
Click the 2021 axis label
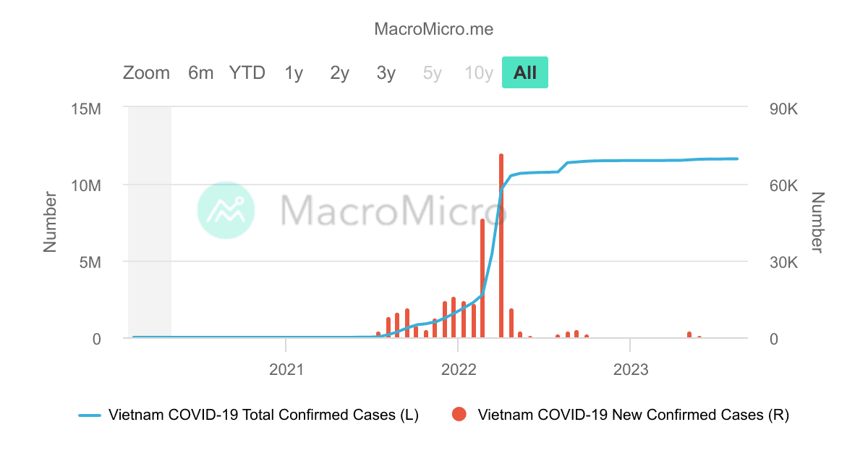point(286,370)
